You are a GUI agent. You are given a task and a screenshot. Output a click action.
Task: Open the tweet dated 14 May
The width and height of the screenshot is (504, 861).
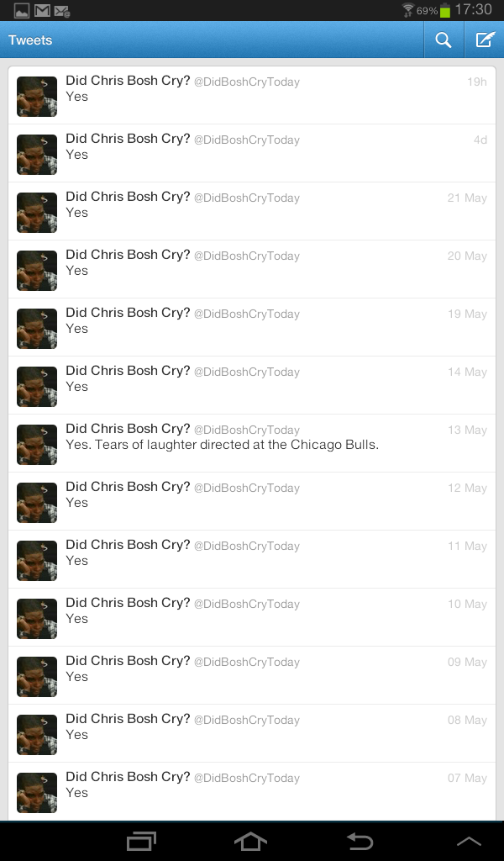pos(252,385)
